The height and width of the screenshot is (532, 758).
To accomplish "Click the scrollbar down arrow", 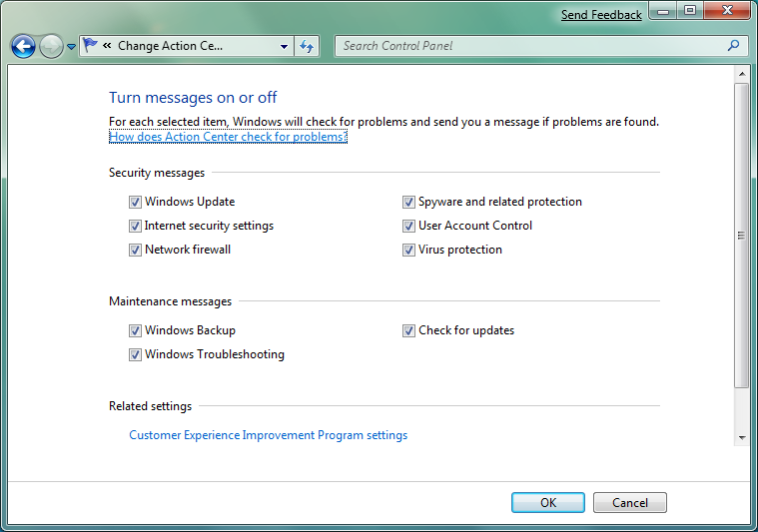I will pyautogui.click(x=742, y=438).
